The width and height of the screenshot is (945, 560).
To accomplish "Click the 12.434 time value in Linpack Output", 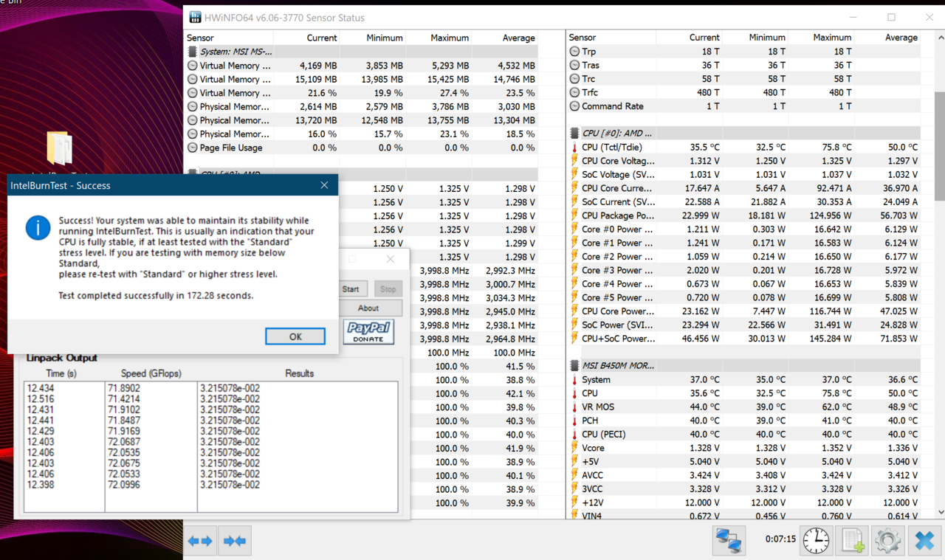I will (41, 388).
